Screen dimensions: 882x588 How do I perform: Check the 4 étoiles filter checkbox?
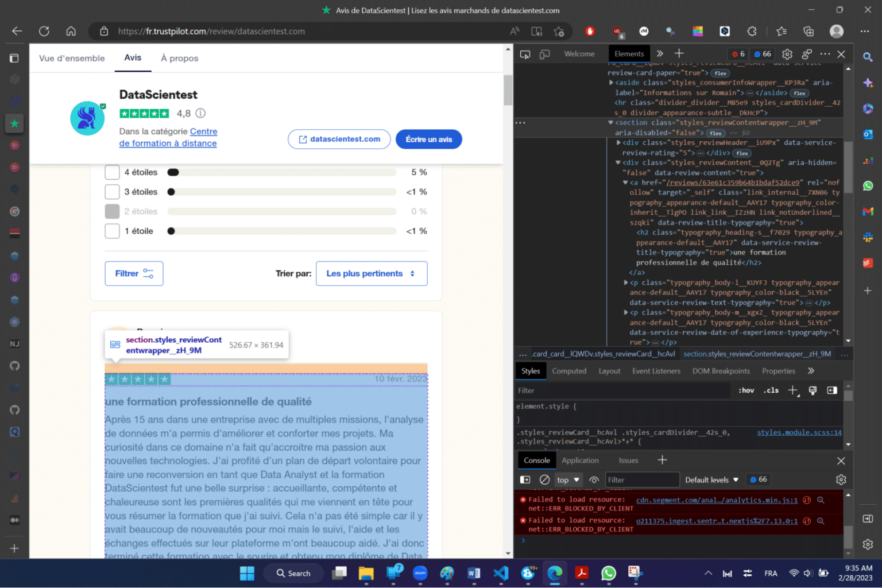(112, 172)
